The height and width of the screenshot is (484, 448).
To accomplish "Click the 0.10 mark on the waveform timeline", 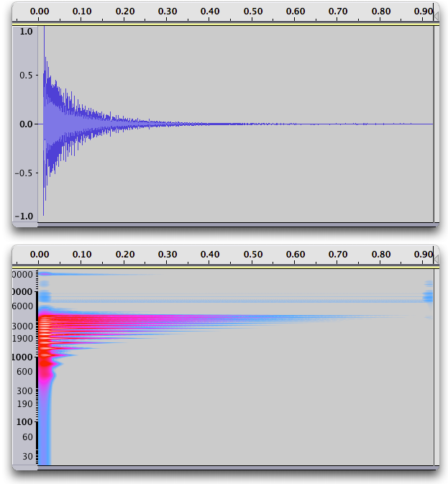I will (x=83, y=12).
